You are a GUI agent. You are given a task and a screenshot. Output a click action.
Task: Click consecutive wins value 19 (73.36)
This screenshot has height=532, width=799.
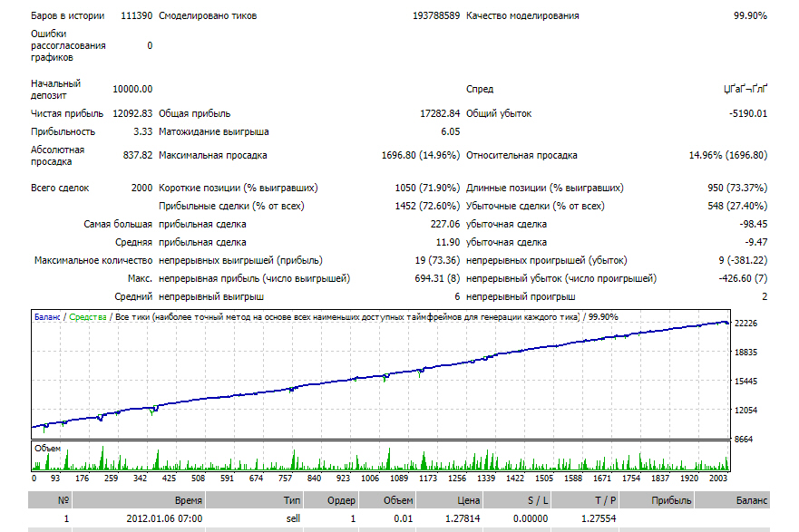(x=437, y=261)
